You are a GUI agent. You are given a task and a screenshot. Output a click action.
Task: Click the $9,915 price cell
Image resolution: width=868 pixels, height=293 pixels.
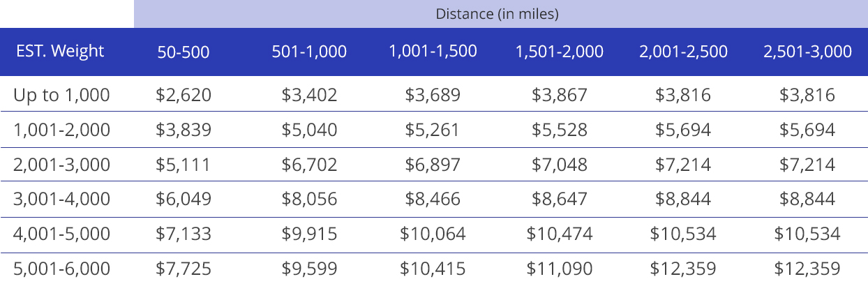pyautogui.click(x=309, y=234)
